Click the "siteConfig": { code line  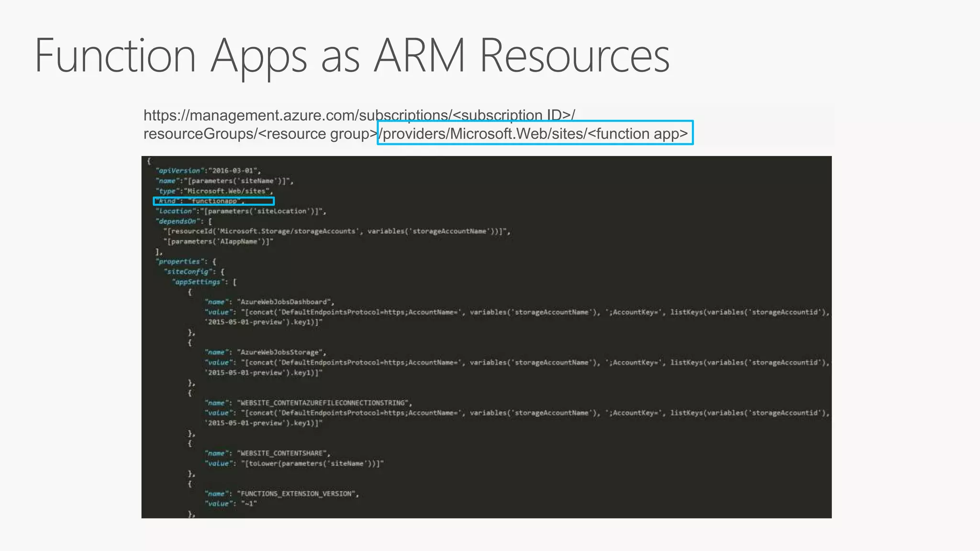tap(194, 272)
